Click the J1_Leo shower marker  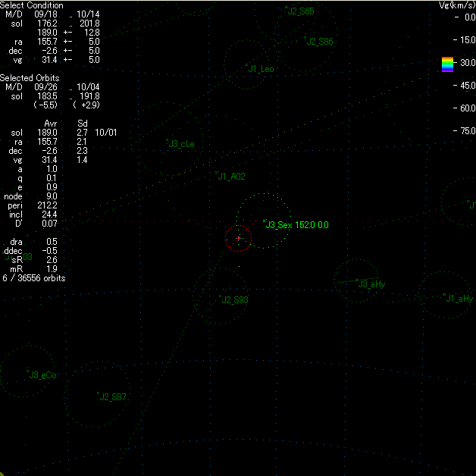pyautogui.click(x=261, y=69)
